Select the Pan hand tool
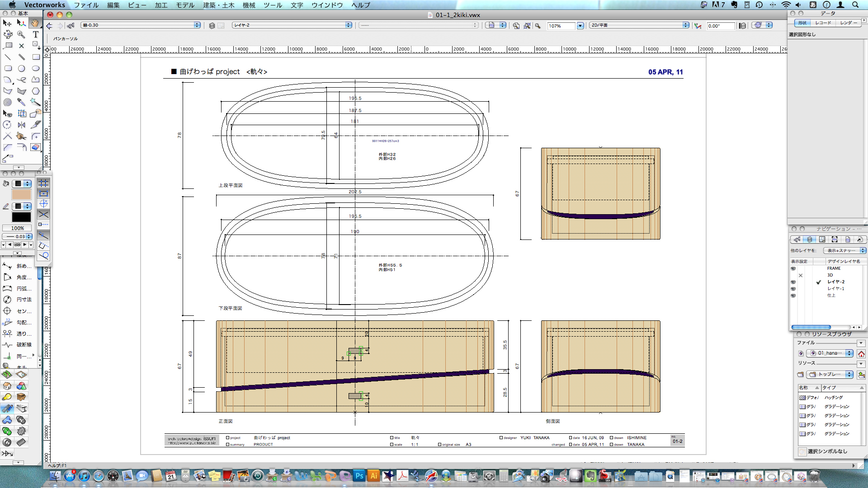The height and width of the screenshot is (488, 868). click(x=35, y=23)
